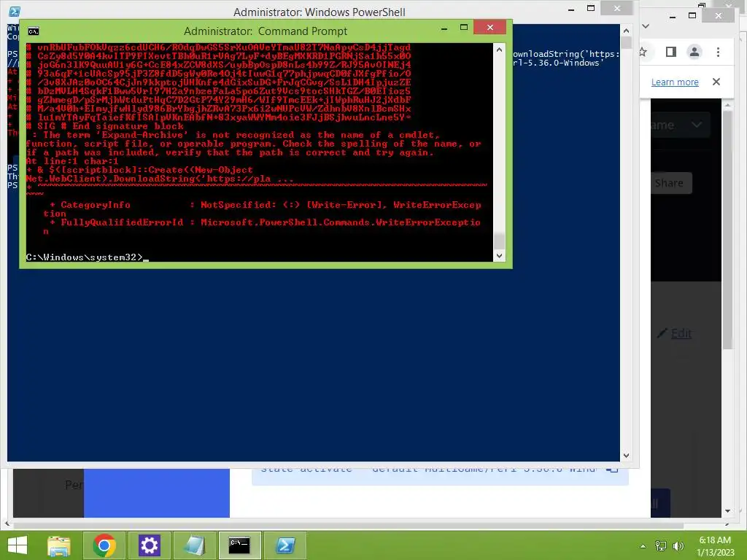Click Command Prompt scrollbar up arrow
747x560 pixels.
coord(499,50)
